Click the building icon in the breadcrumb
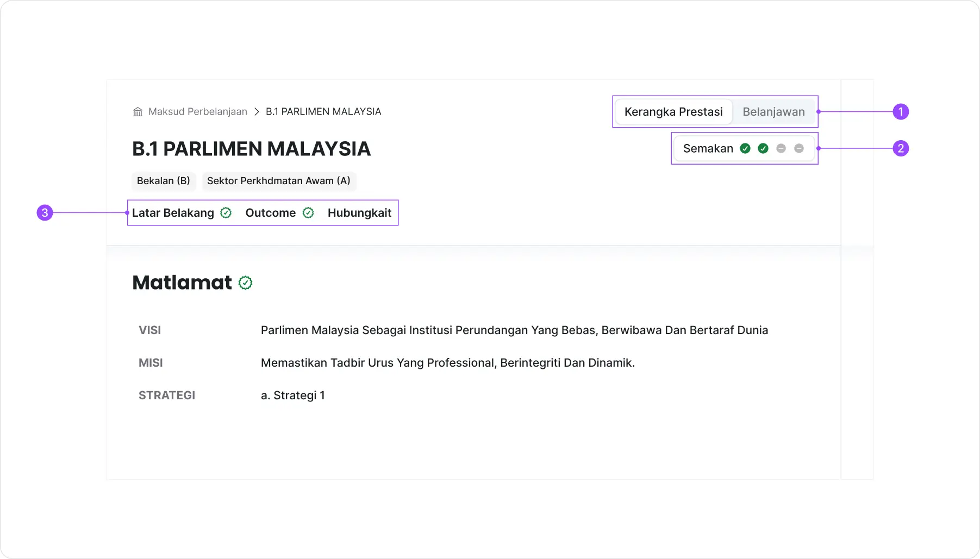 click(138, 112)
